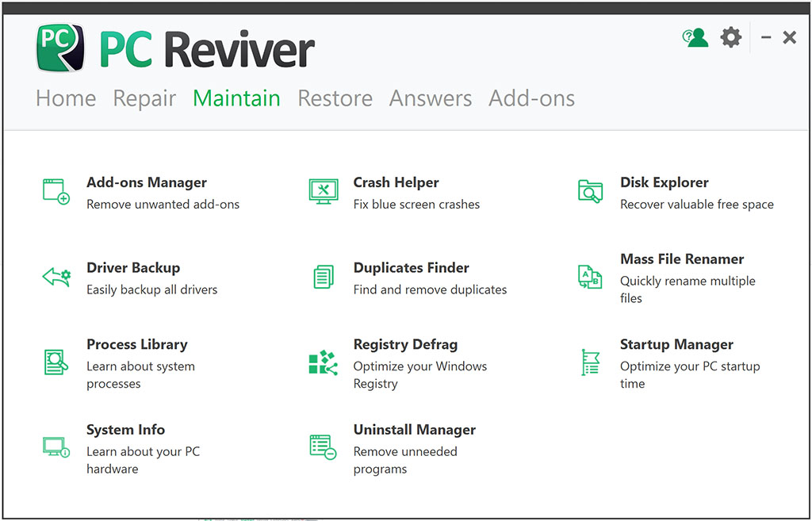Viewport: 812px width, 521px height.
Task: Open the help and support account icon
Action: tap(695, 38)
